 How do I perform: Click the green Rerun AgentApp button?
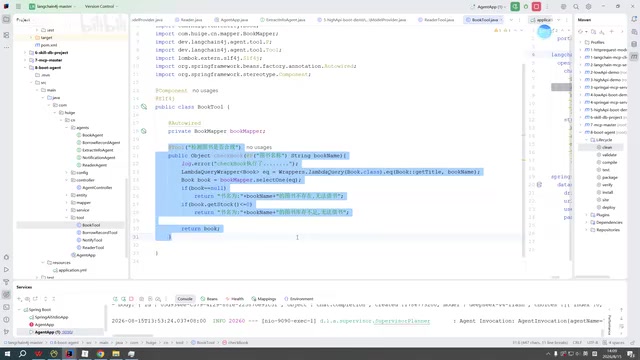pos(515,7)
